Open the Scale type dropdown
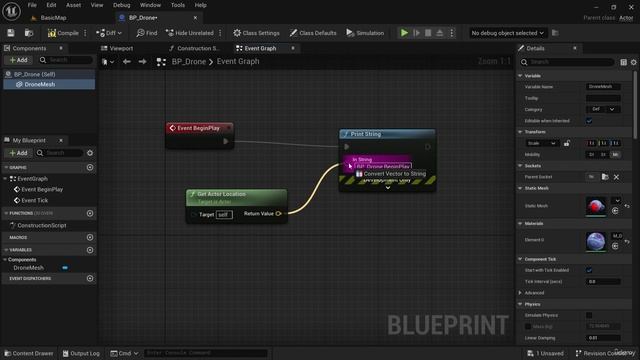Viewport: 640px width, 360px height. [542, 143]
